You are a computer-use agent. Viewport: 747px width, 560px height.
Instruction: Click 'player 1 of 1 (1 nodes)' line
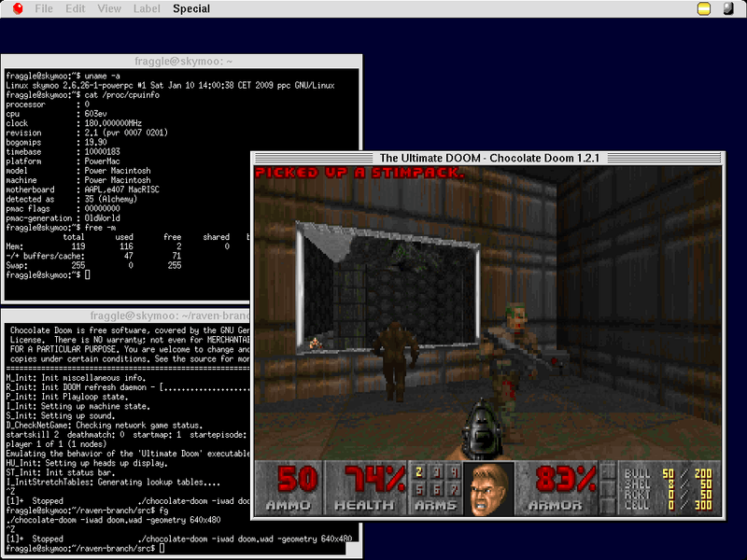[x=56, y=444]
